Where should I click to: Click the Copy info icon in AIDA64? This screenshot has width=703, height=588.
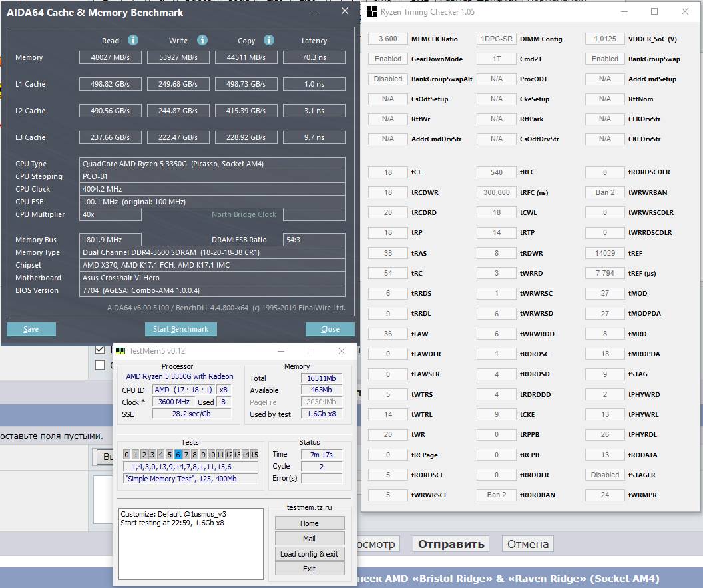[x=268, y=40]
